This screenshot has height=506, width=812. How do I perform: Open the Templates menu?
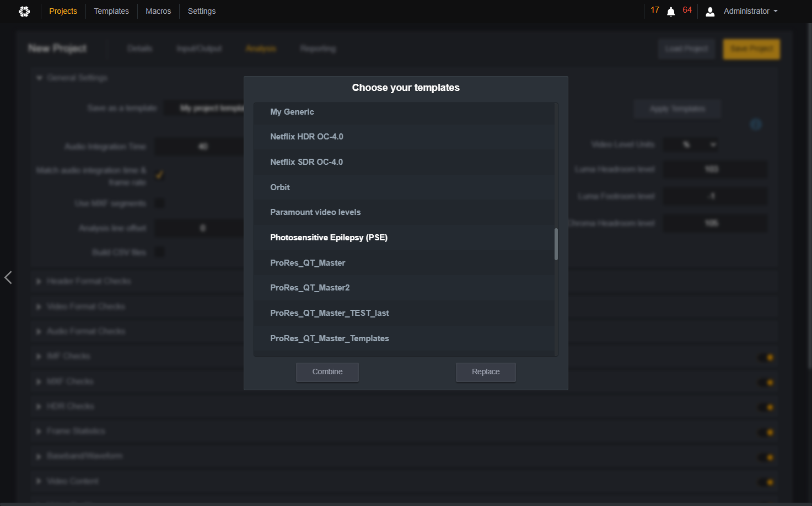[111, 11]
